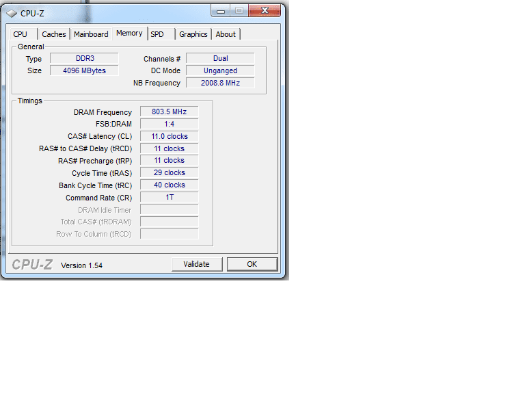Click the 40 clocks tRC value
The image size is (525, 420).
tap(170, 185)
